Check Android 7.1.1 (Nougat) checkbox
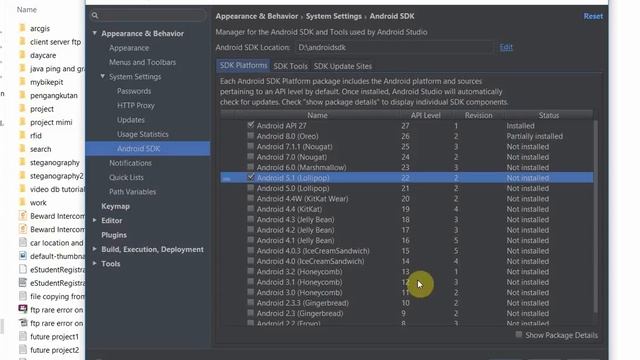This screenshot has width=640, height=360. click(x=251, y=146)
